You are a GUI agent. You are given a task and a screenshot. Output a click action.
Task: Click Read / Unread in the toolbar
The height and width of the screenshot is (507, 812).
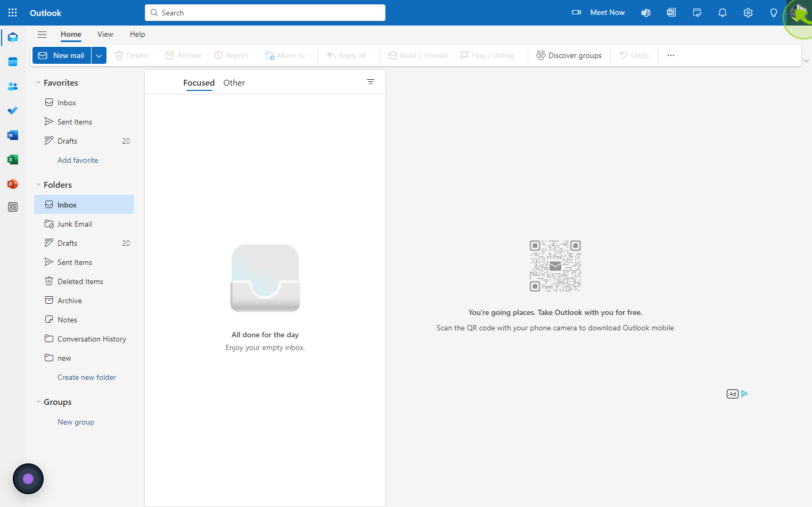click(418, 55)
